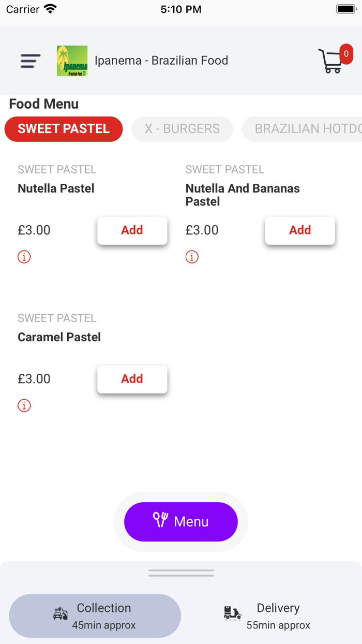Open the hamburger navigation menu
The image size is (362, 644).
[31, 61]
